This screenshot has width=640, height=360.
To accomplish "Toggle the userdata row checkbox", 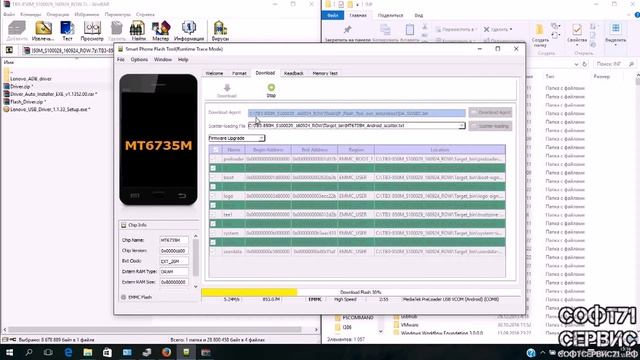I will pyautogui.click(x=213, y=252).
